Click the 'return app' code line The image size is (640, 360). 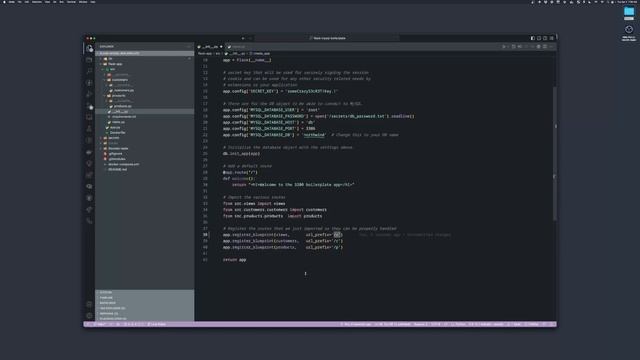coord(234,260)
